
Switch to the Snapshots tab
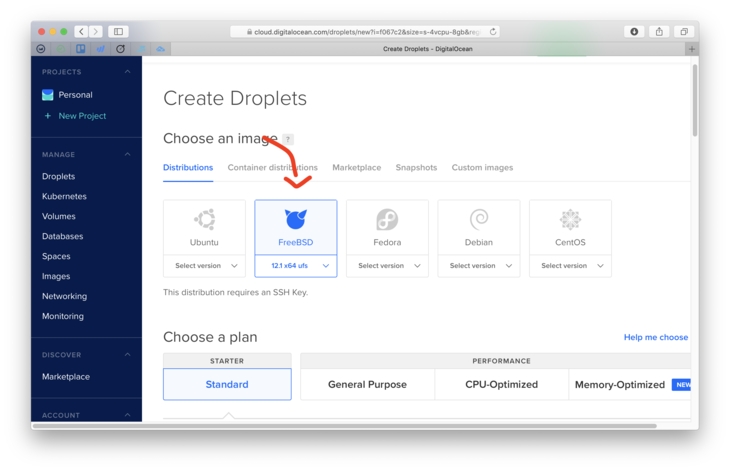pos(416,168)
